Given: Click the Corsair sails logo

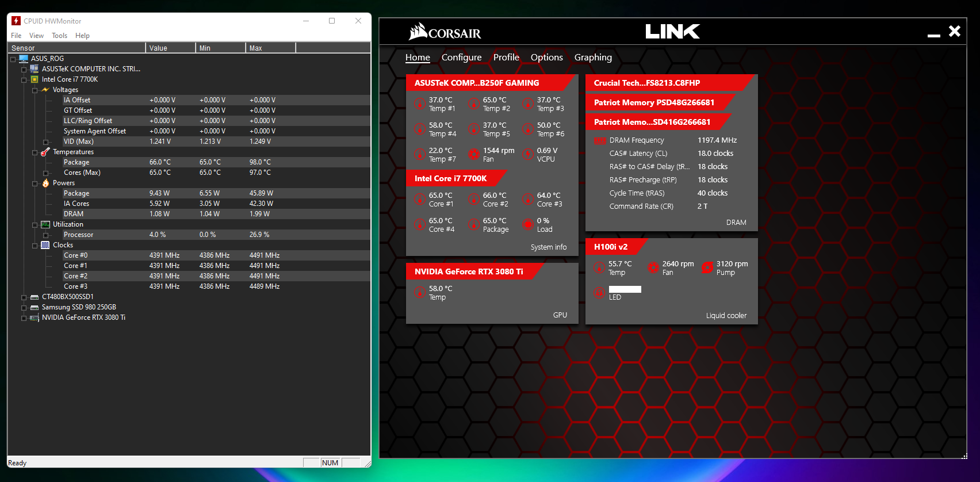Looking at the screenshot, I should pyautogui.click(x=418, y=31).
